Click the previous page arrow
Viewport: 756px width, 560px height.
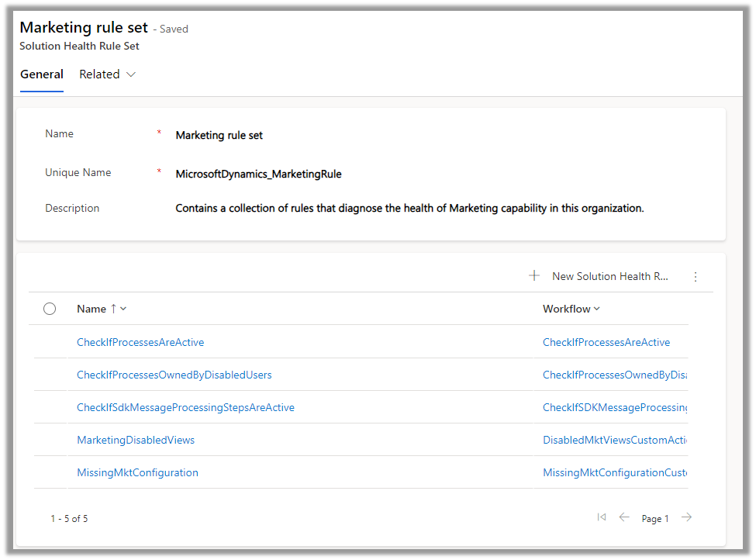(624, 517)
